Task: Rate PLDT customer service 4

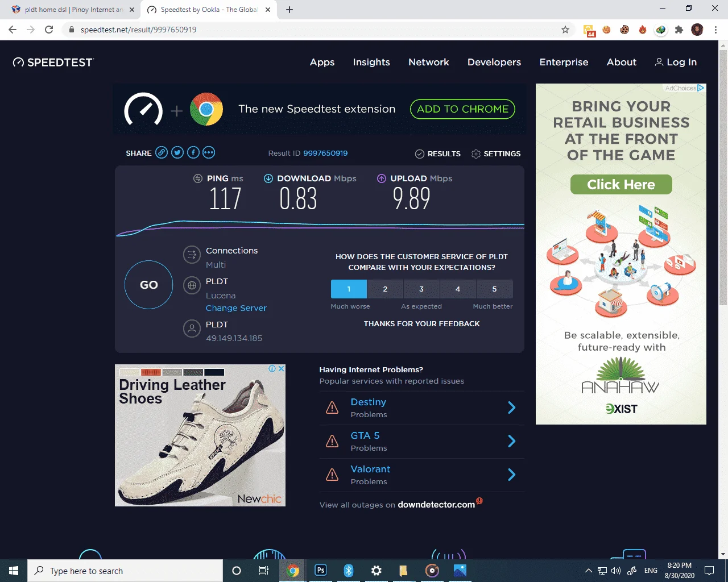Action: pyautogui.click(x=458, y=289)
